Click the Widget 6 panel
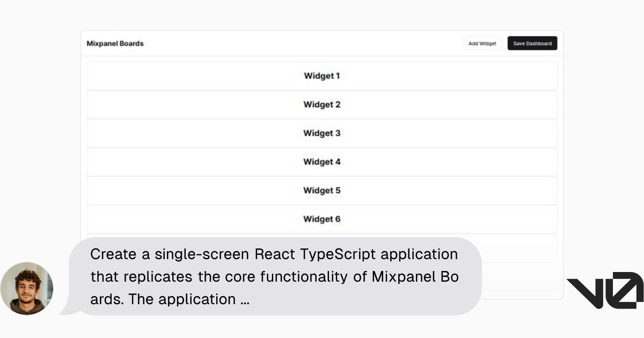 click(322, 219)
